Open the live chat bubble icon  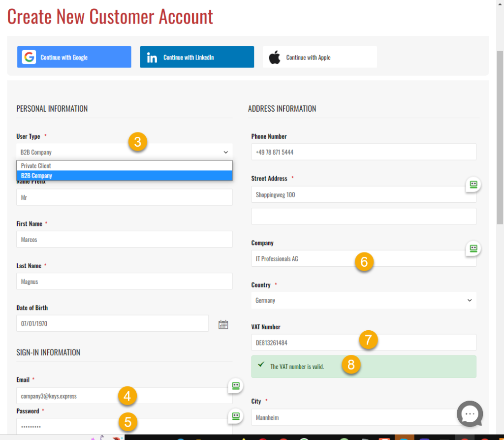(470, 414)
